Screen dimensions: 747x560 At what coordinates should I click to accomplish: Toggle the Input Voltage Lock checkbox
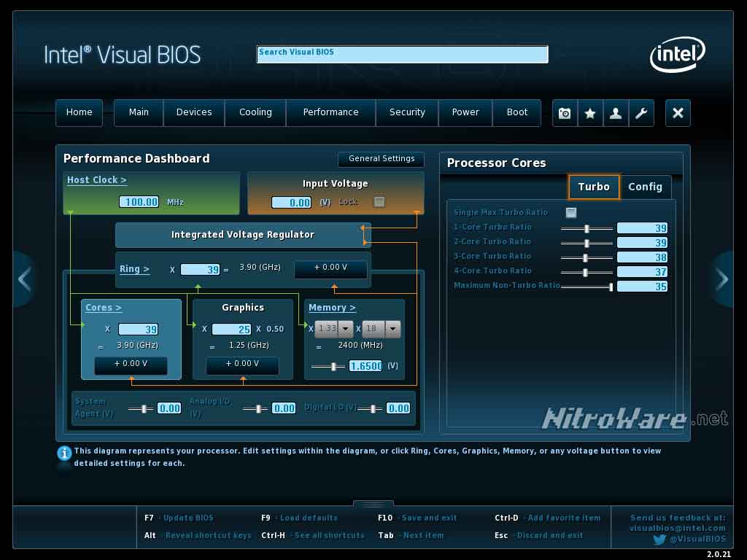[x=379, y=201]
